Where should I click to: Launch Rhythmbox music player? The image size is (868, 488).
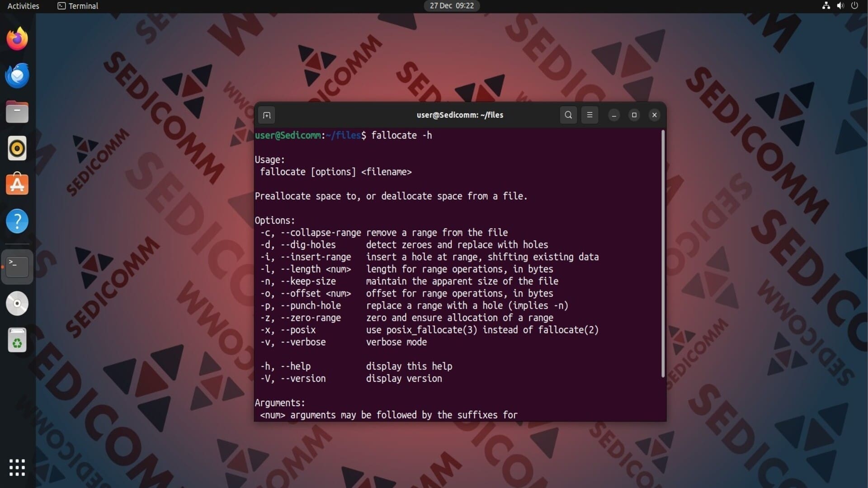point(17,148)
